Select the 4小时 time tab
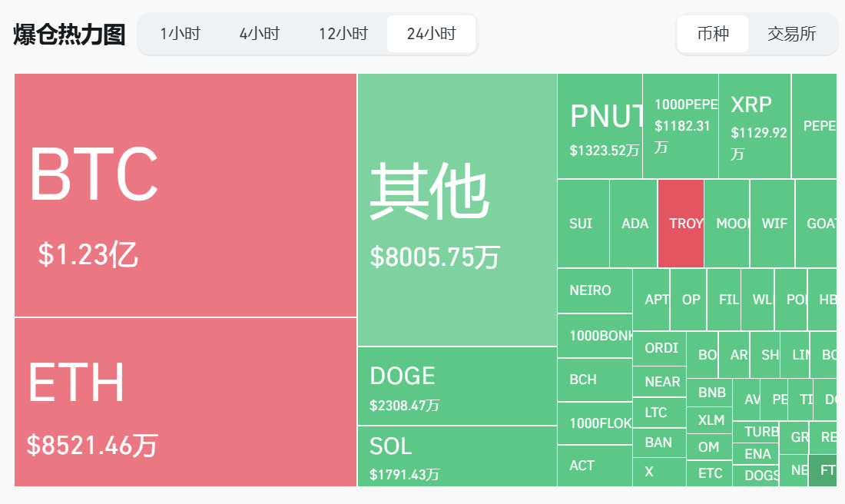The image size is (845, 504). point(259,34)
